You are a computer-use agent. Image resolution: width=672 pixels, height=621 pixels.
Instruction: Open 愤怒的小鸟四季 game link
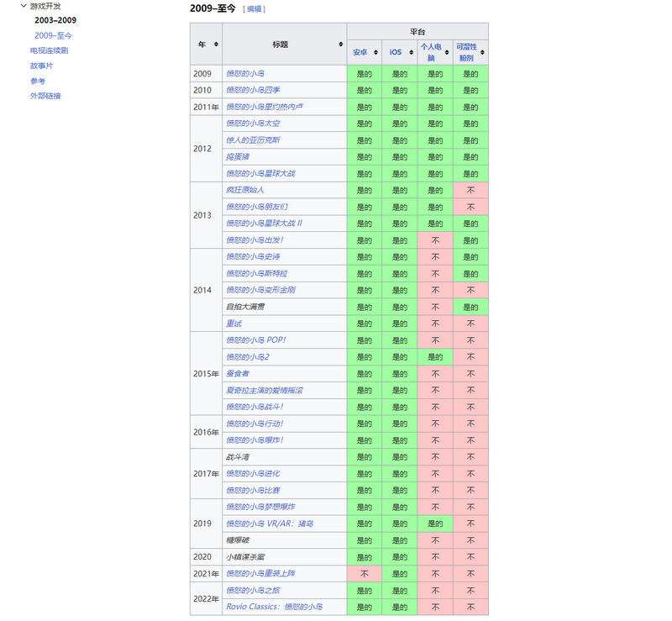tap(254, 90)
